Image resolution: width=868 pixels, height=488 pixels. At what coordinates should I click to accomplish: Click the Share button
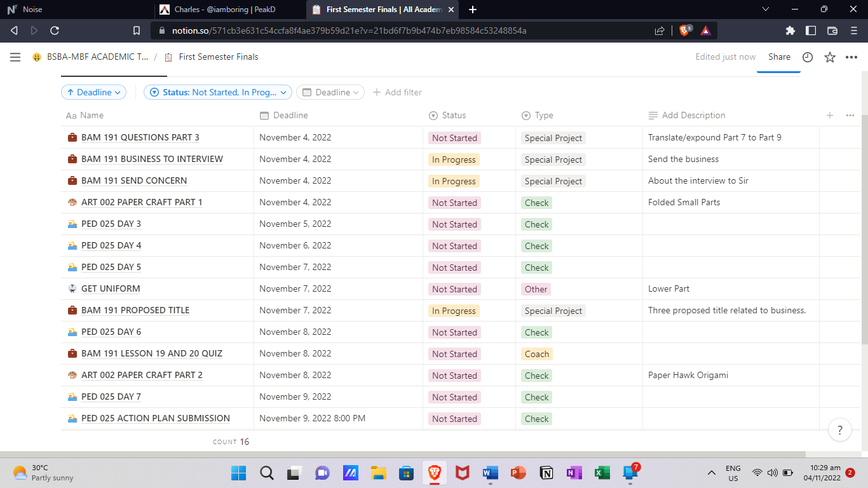[779, 57]
